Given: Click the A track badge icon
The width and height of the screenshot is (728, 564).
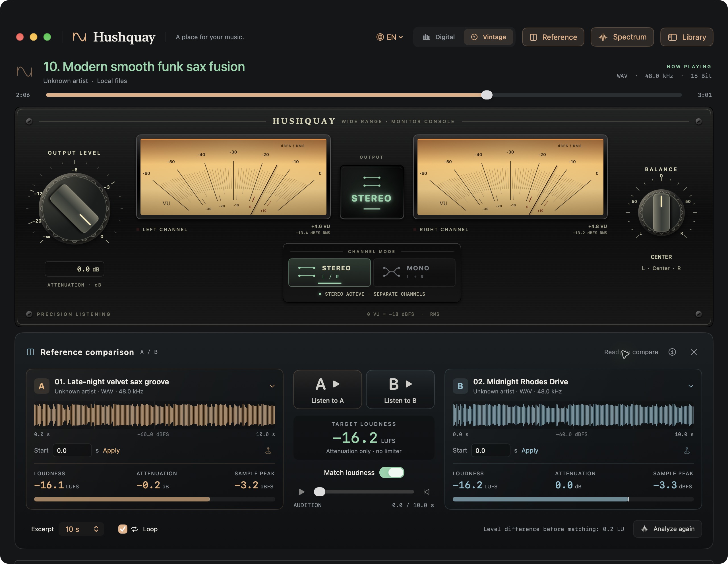Looking at the screenshot, I should pyautogui.click(x=42, y=386).
